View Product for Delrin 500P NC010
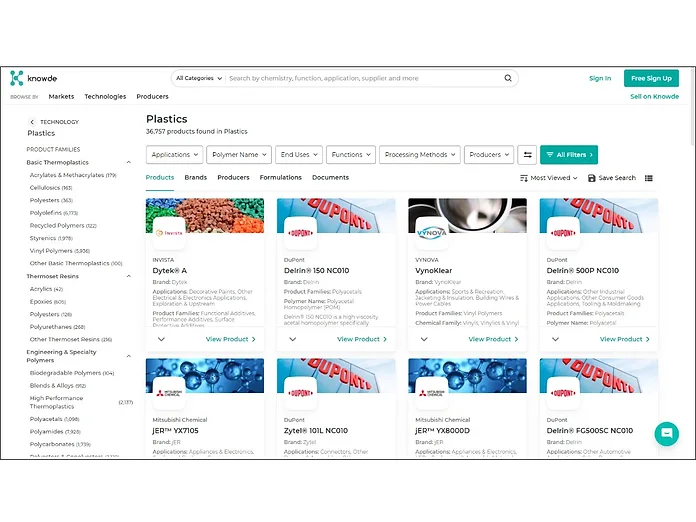696x522 pixels. (625, 339)
